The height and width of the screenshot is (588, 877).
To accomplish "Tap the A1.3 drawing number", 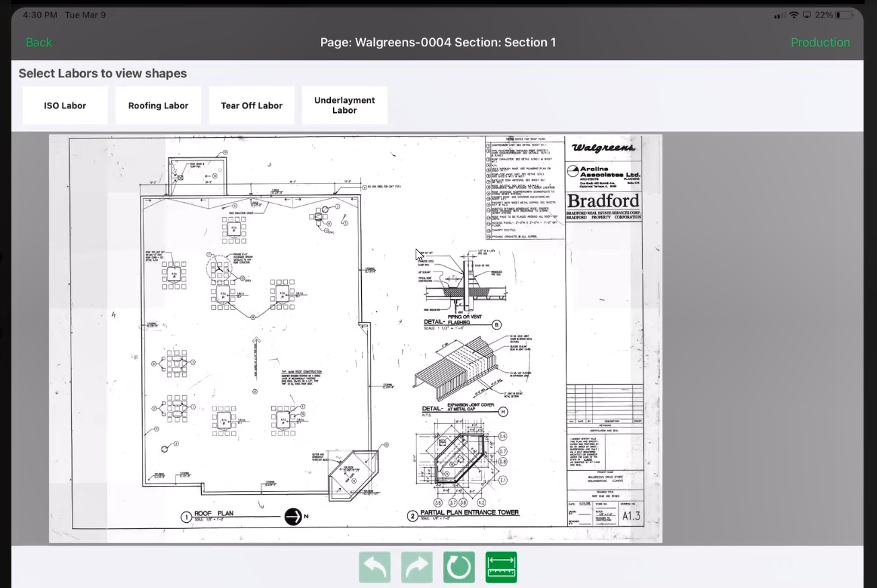I will pos(631,516).
